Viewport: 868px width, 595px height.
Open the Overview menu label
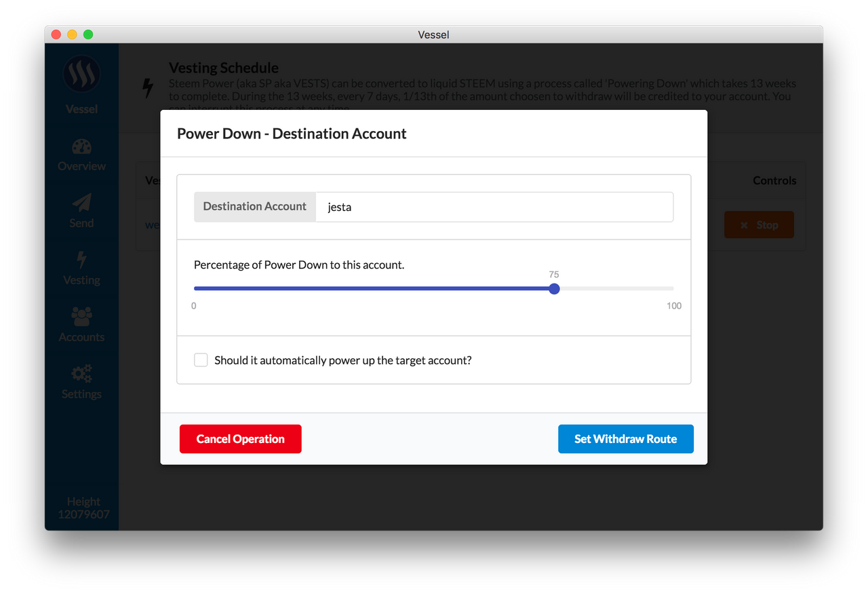(81, 166)
